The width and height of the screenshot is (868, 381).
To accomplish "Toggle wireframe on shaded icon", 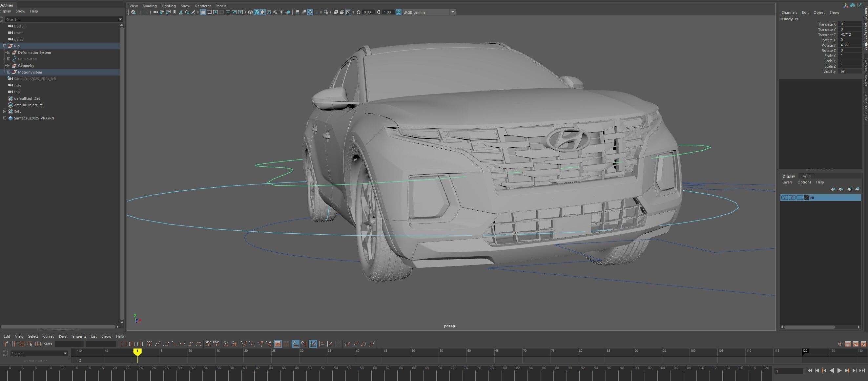I will (x=269, y=12).
